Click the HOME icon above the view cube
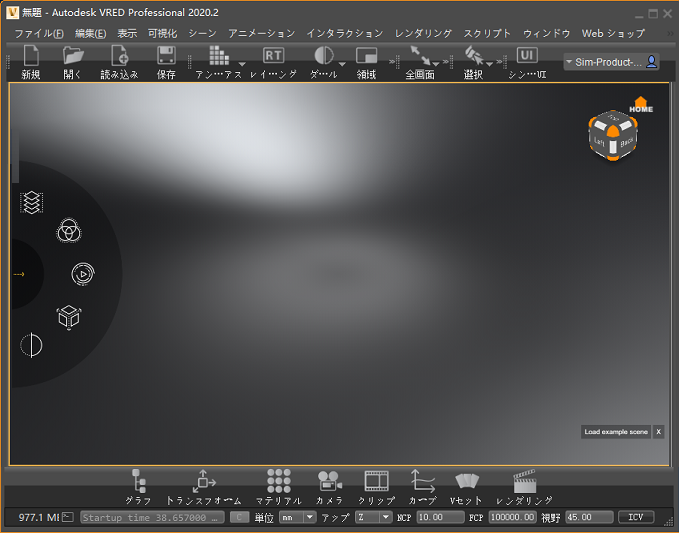The width and height of the screenshot is (679, 533). [x=641, y=104]
